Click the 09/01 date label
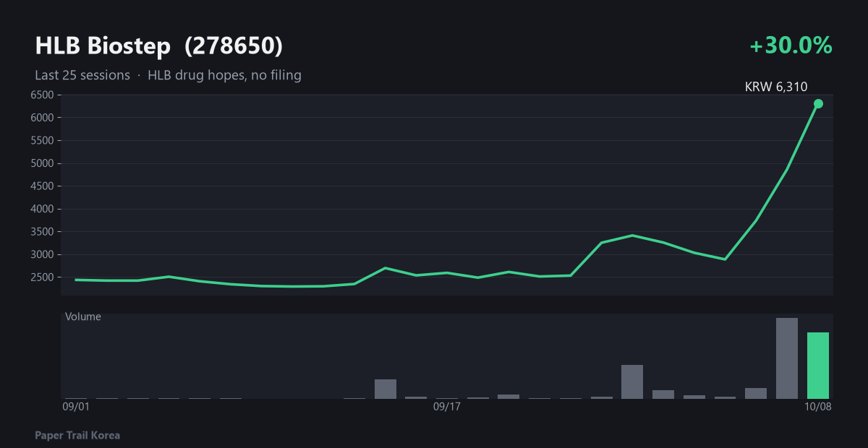 pos(76,407)
